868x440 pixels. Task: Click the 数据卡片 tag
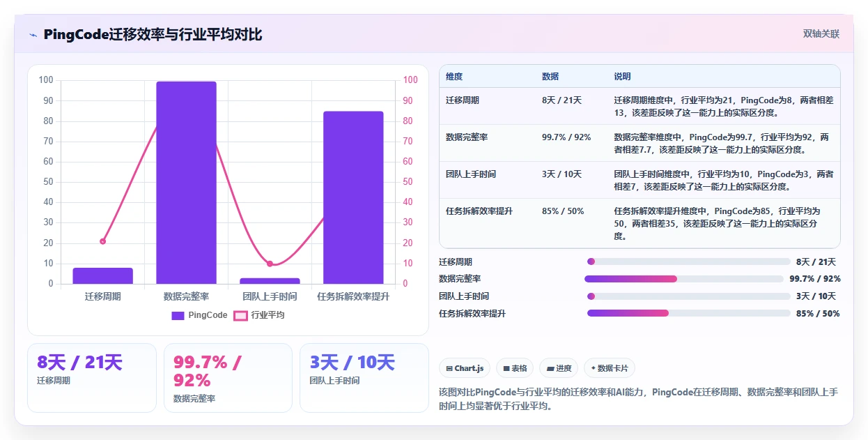(x=609, y=368)
